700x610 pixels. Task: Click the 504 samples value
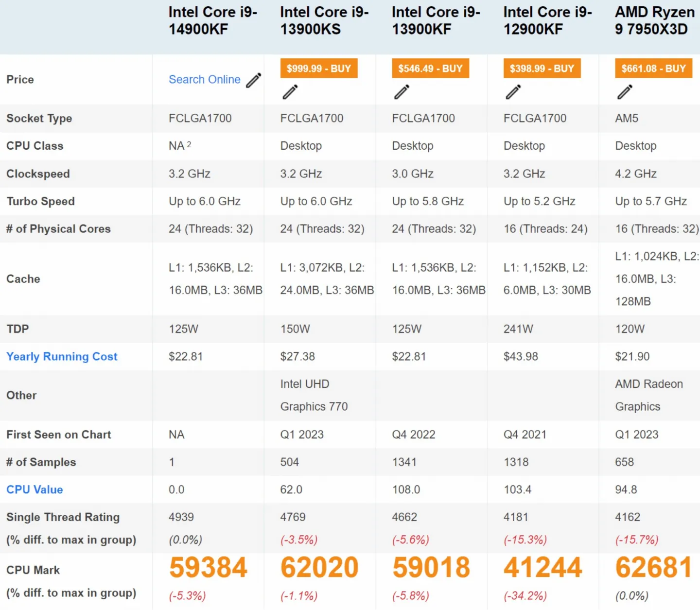(x=290, y=462)
